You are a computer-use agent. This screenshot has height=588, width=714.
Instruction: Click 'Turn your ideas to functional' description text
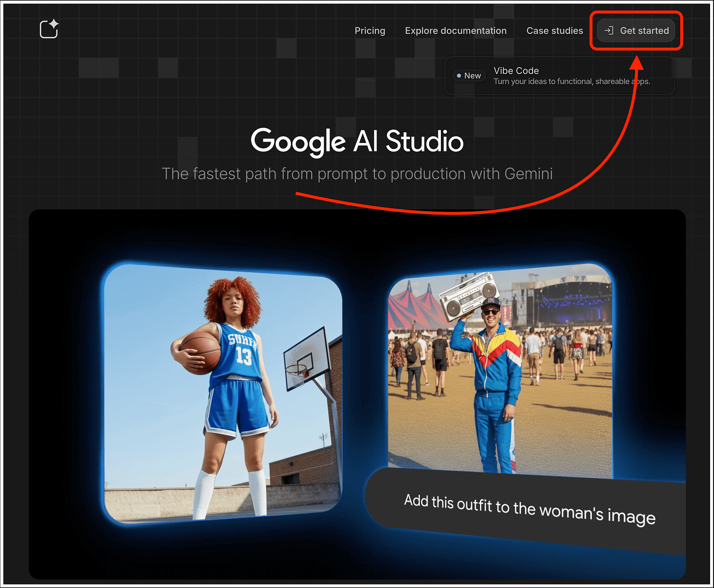(x=572, y=81)
